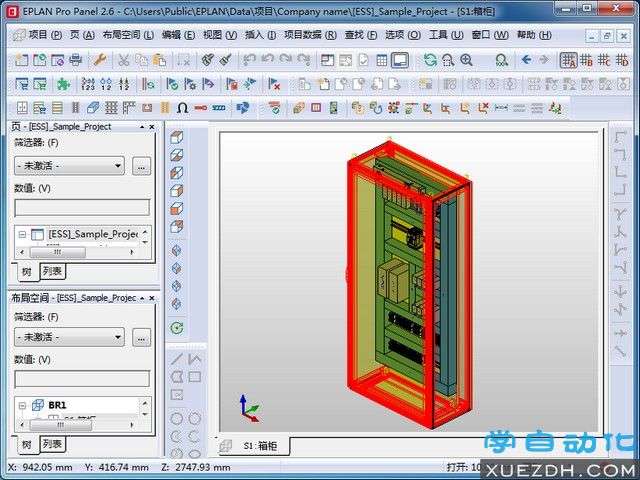
Task: Collapse the BR1 tree node
Action: 22,405
